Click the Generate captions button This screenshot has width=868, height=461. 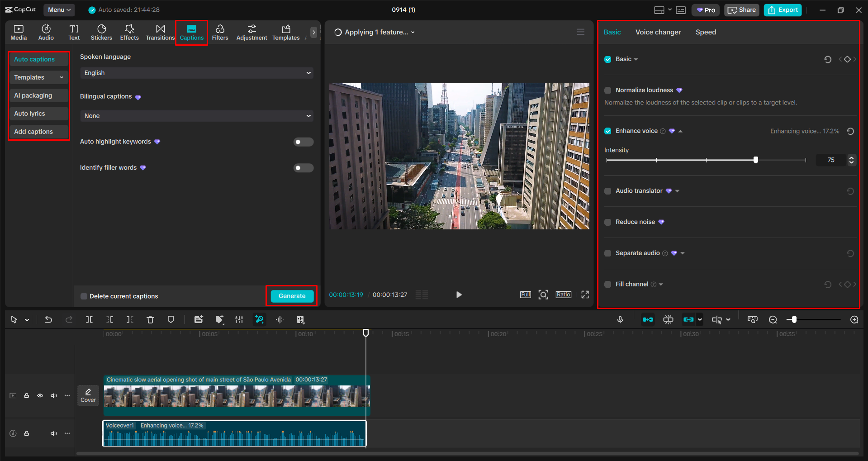click(291, 295)
